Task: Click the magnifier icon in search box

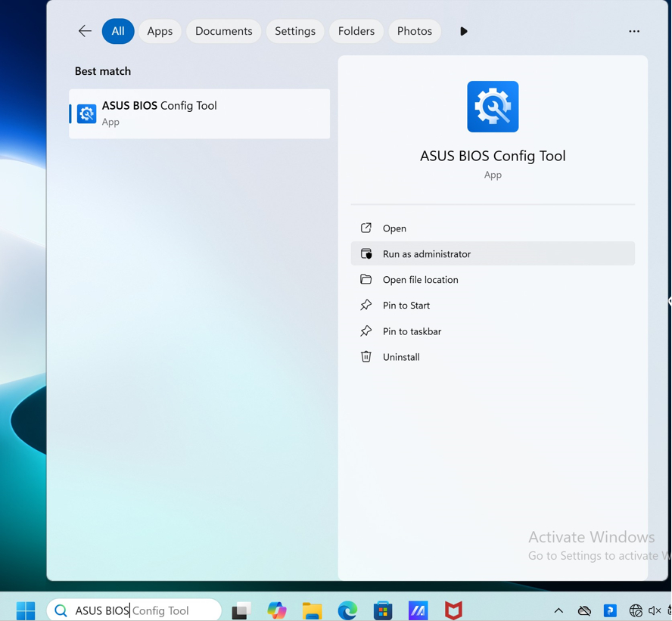Action: click(x=61, y=610)
